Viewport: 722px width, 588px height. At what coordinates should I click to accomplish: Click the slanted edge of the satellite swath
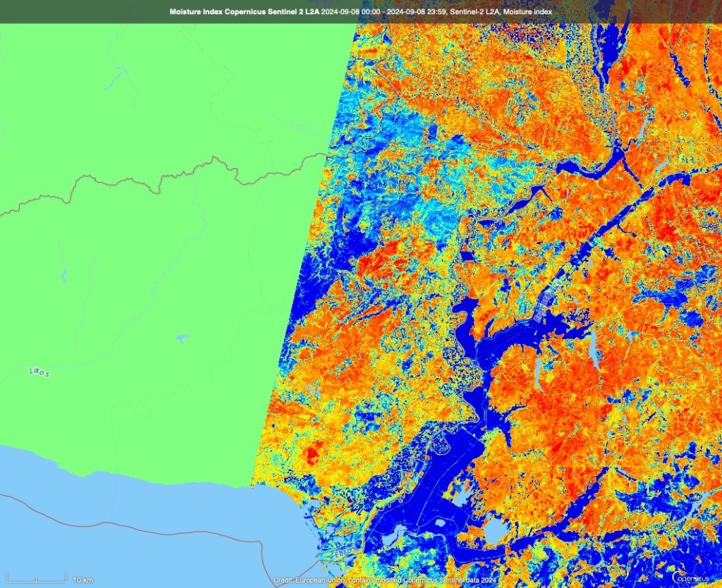tap(303, 282)
